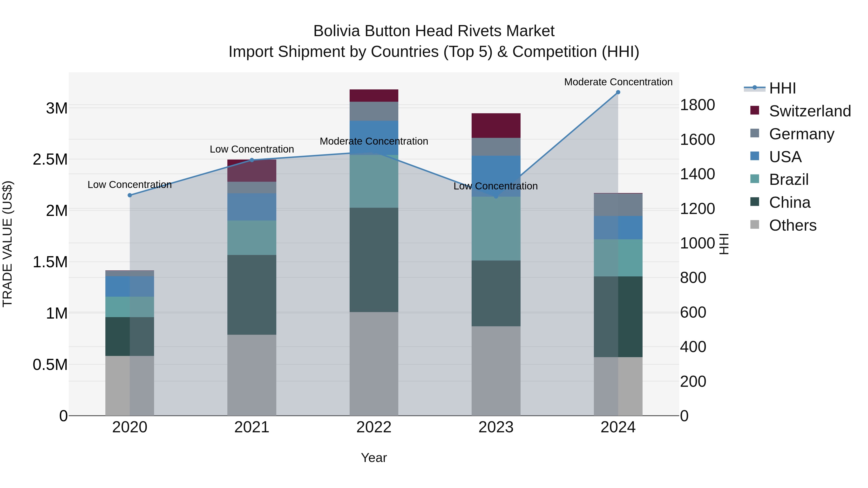Select the 2023 Brazil bar segment
Viewport: 868px width, 488px height.
496,229
